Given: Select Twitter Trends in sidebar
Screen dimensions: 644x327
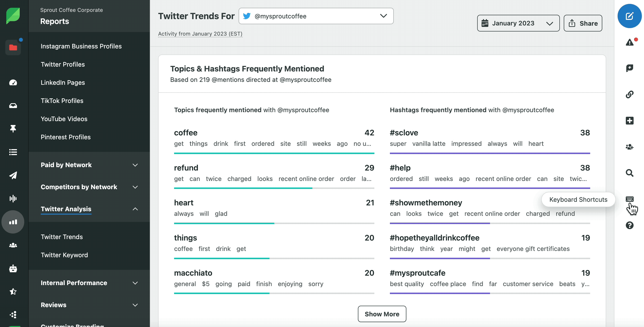Looking at the screenshot, I should tap(62, 237).
